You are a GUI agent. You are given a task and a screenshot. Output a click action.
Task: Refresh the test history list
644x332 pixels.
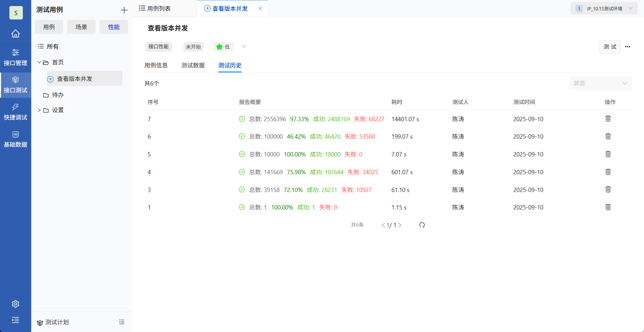[422, 225]
